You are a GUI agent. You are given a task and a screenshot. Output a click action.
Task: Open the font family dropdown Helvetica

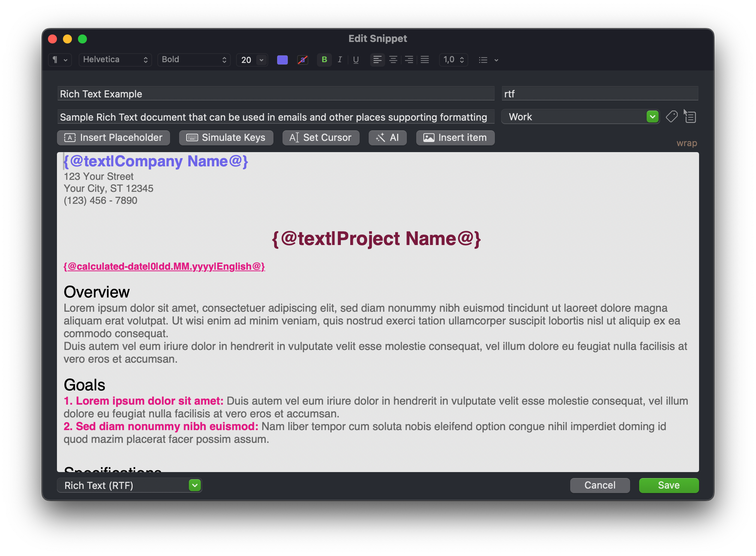115,60
